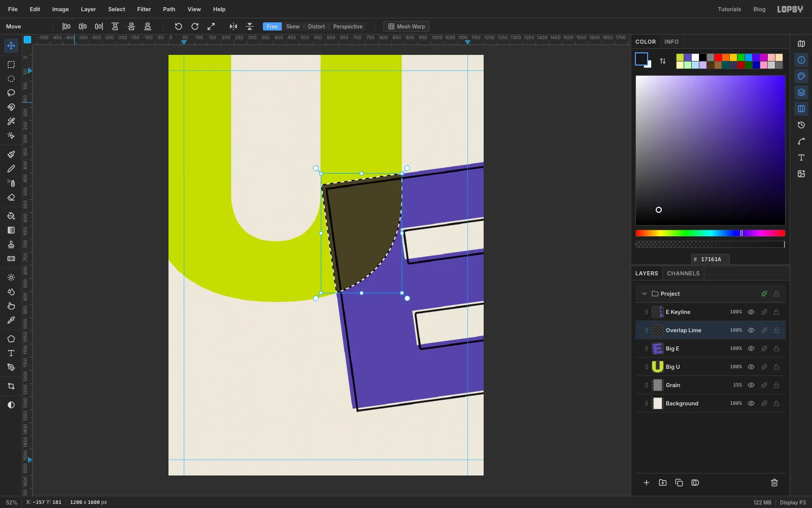Open the Layer menu
The width and height of the screenshot is (812, 508).
click(x=88, y=9)
